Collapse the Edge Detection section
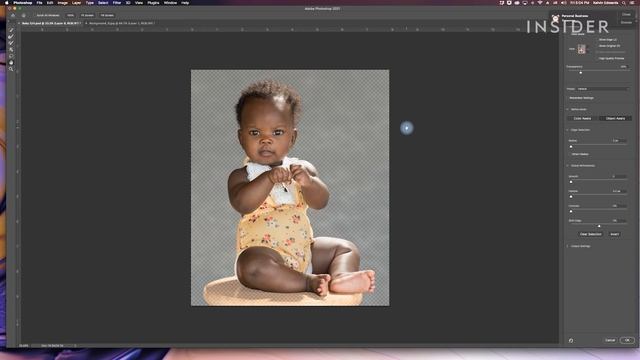The image size is (640, 360). [568, 130]
